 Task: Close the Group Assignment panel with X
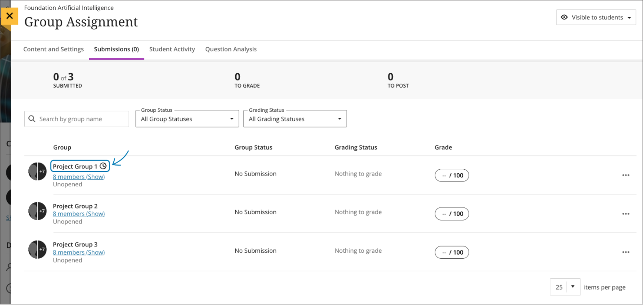pos(10,16)
